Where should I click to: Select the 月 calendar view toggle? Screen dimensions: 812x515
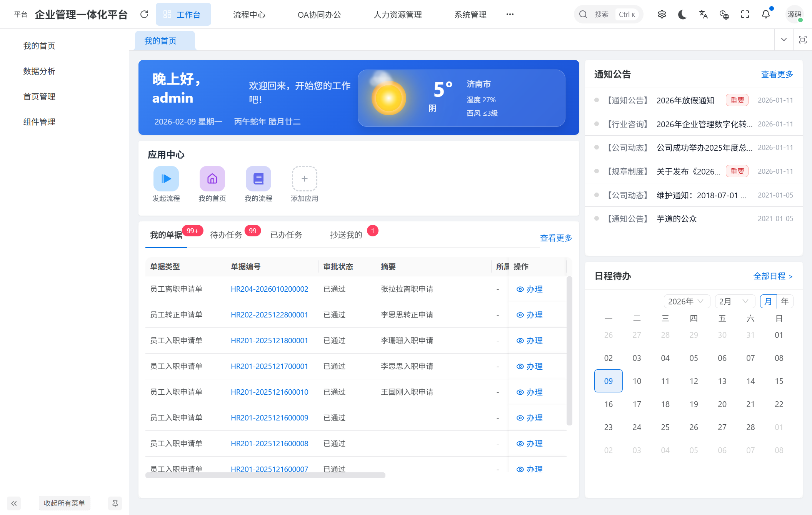point(768,301)
